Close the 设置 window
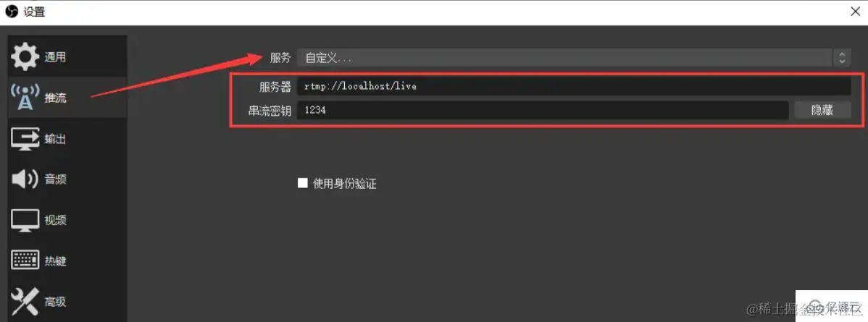The image size is (868, 322). [x=855, y=12]
